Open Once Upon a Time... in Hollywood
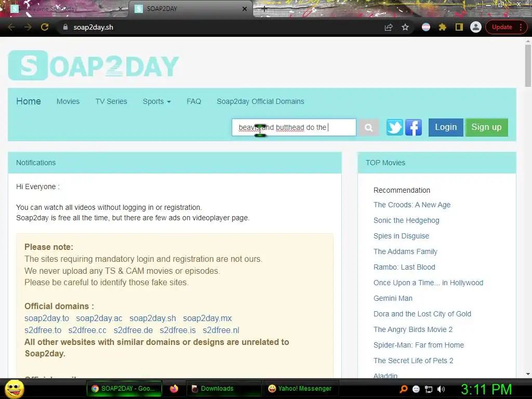 pos(428,283)
